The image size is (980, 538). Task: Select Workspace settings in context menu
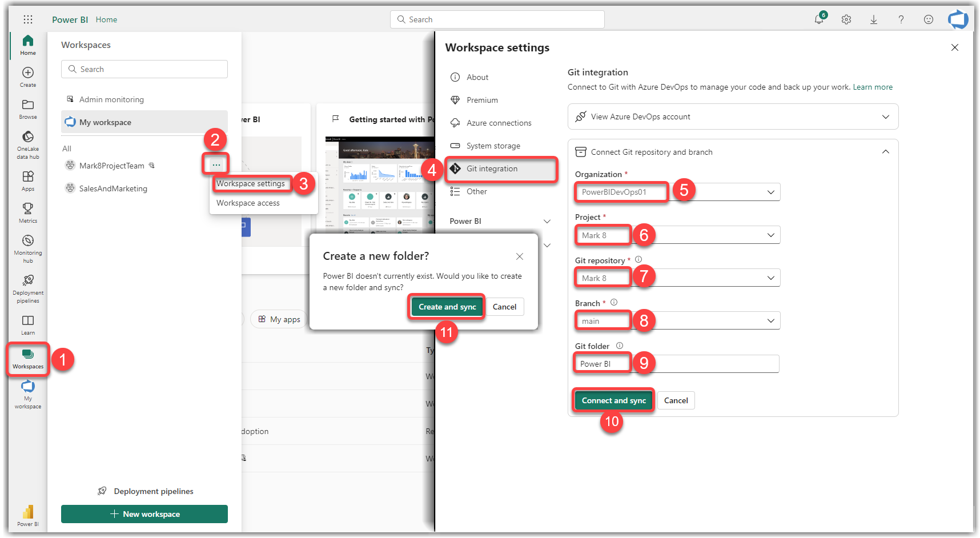(251, 183)
